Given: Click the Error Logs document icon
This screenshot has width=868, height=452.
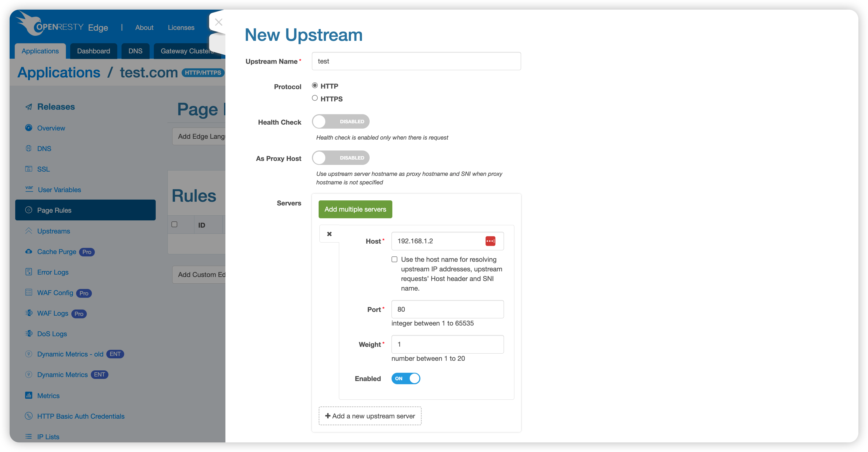Looking at the screenshot, I should point(29,272).
